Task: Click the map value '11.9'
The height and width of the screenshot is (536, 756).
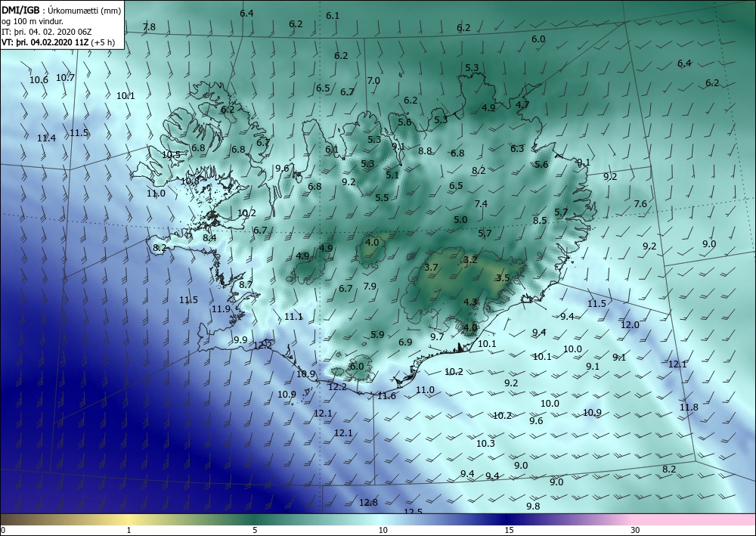Action: (221, 309)
